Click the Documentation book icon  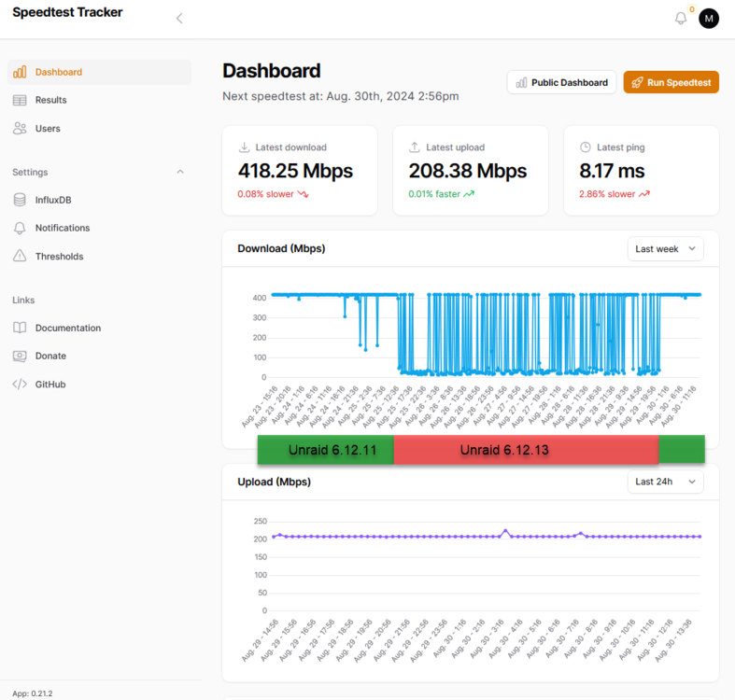[20, 328]
